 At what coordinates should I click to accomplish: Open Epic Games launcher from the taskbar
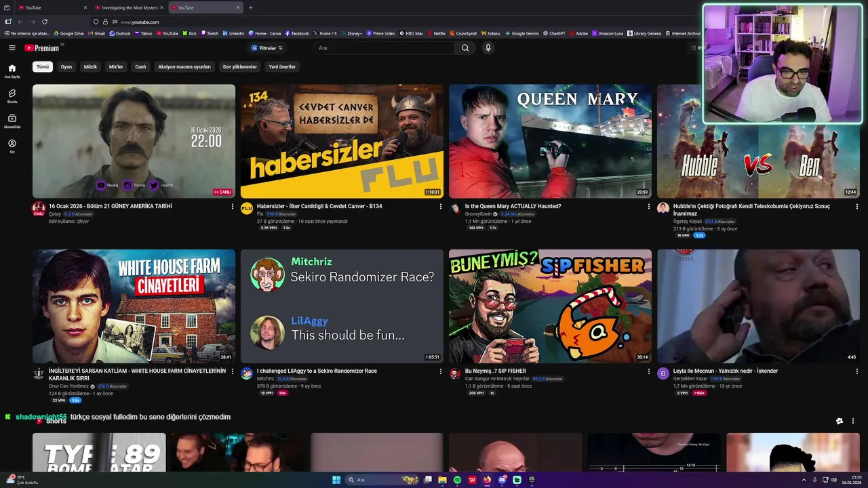532,480
